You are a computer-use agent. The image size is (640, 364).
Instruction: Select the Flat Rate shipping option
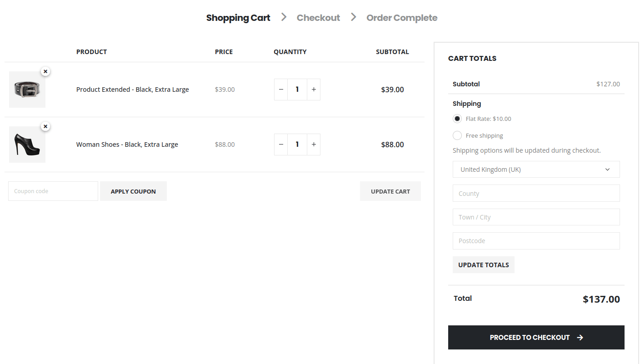457,119
